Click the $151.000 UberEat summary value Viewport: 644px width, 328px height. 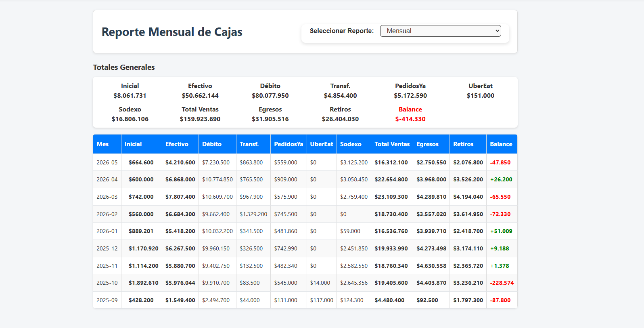click(x=481, y=96)
